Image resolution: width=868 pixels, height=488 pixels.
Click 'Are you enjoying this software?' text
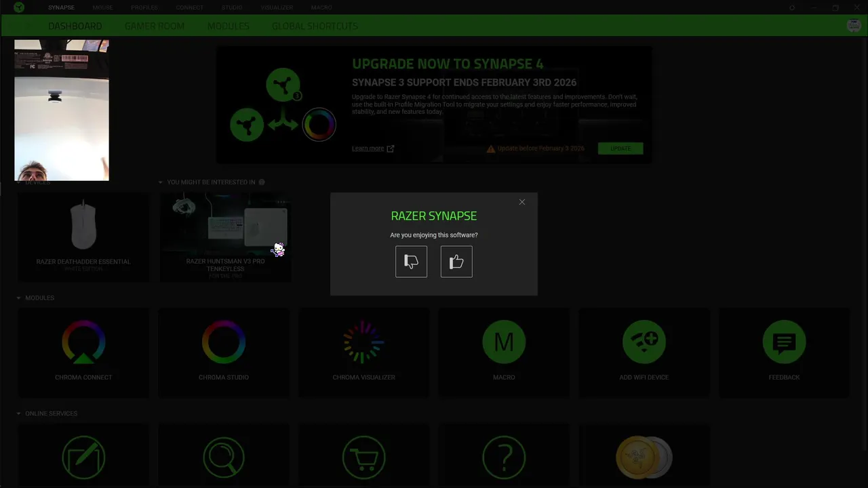tap(434, 235)
